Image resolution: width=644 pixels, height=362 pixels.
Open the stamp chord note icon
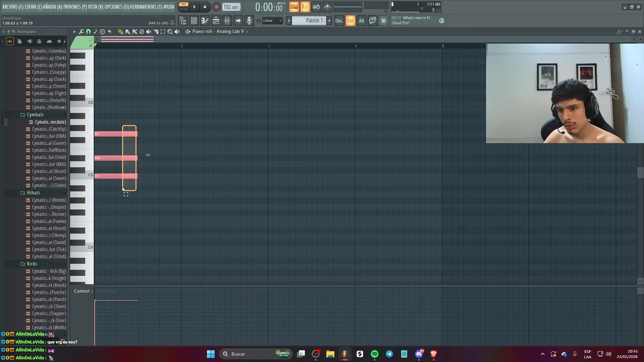tap(95, 31)
